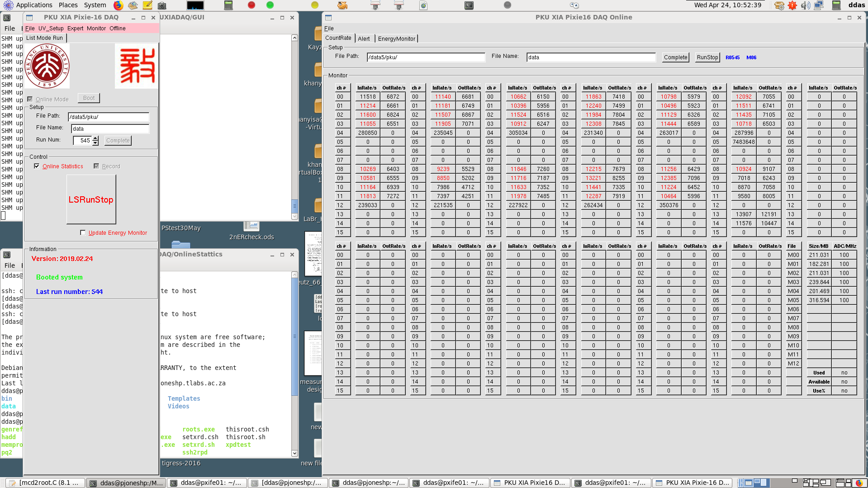
Task: Switch to PKU XIA Pixie16 D... taskbar button
Action: click(x=530, y=483)
